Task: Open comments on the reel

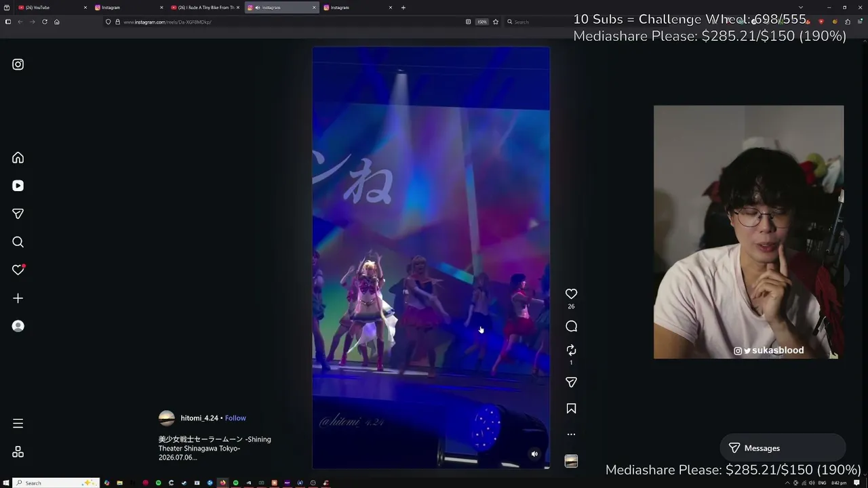Action: tap(571, 327)
